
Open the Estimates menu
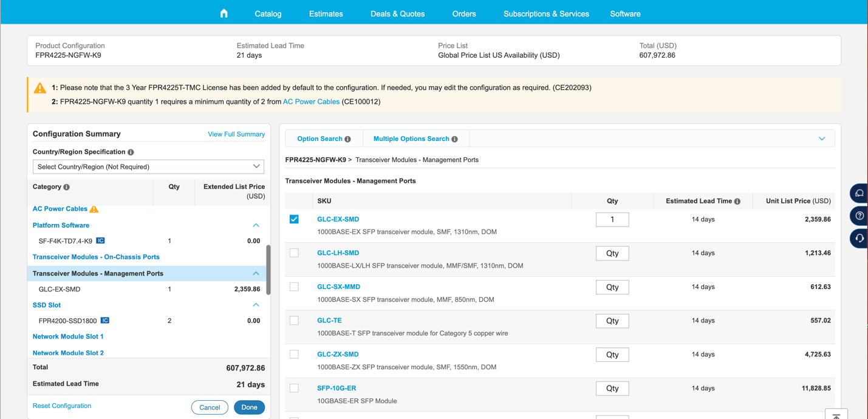(x=326, y=13)
